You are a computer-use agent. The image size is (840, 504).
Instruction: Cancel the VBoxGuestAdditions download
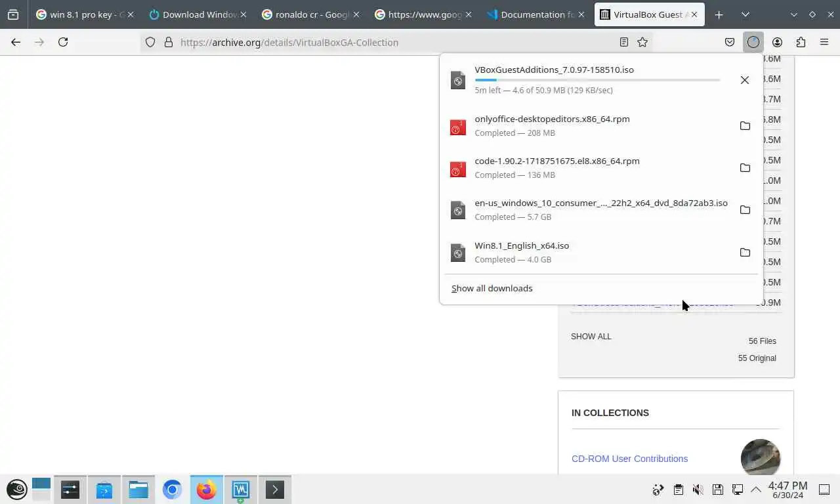744,80
